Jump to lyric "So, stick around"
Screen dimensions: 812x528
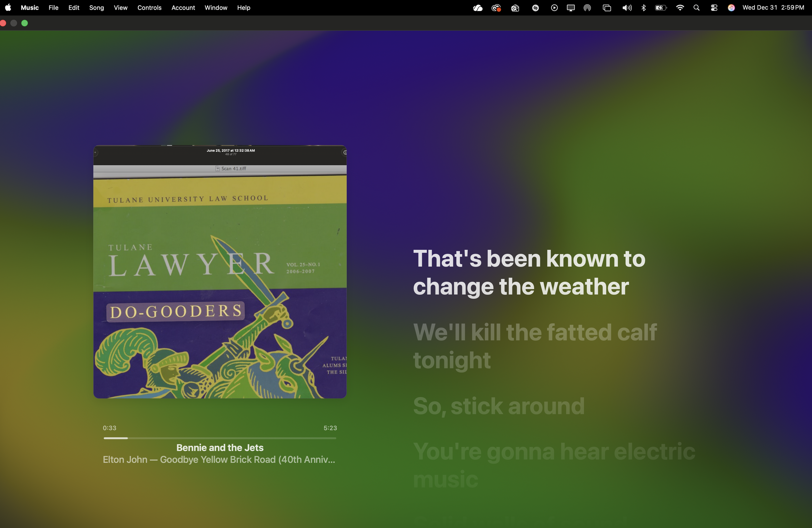tap(499, 406)
